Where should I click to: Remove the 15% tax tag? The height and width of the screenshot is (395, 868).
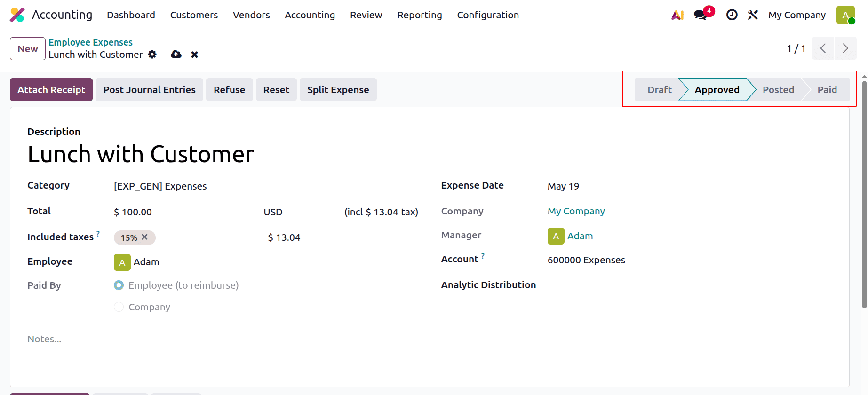click(x=145, y=237)
